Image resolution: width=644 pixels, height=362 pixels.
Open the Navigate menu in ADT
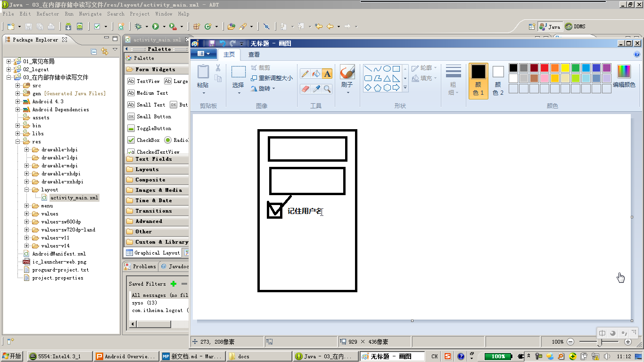click(90, 14)
